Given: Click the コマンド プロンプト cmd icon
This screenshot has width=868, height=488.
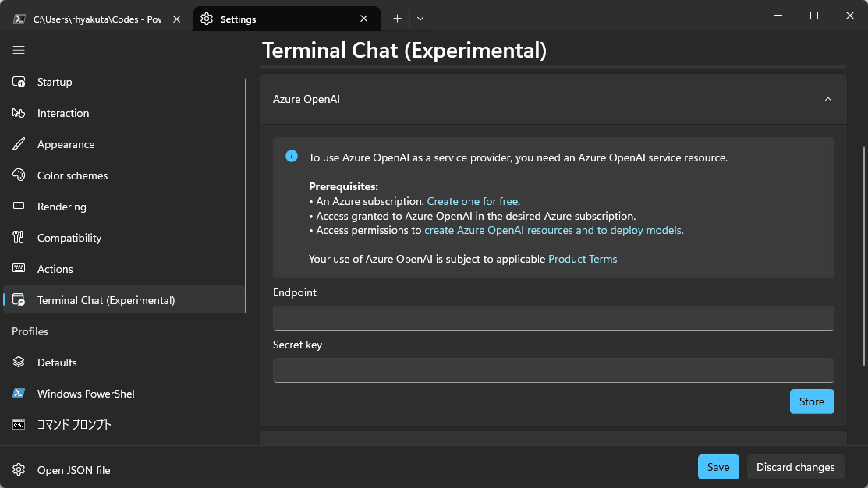Looking at the screenshot, I should pyautogui.click(x=19, y=424).
